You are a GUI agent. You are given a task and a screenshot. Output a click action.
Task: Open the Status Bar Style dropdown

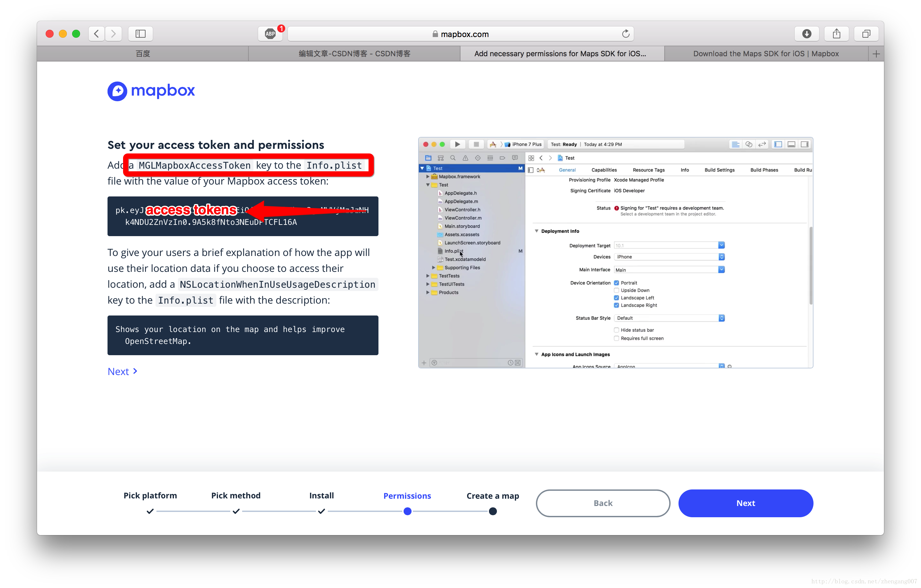(x=669, y=318)
